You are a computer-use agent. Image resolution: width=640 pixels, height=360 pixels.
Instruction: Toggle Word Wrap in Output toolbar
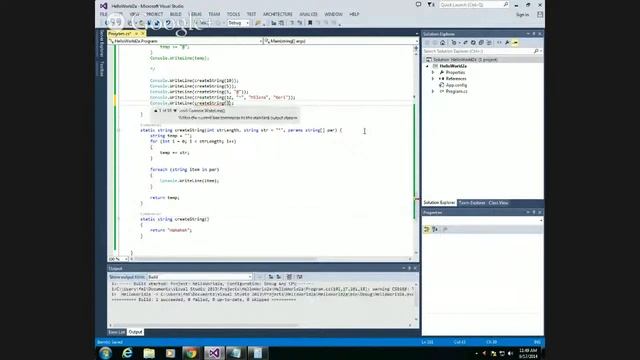(300, 277)
